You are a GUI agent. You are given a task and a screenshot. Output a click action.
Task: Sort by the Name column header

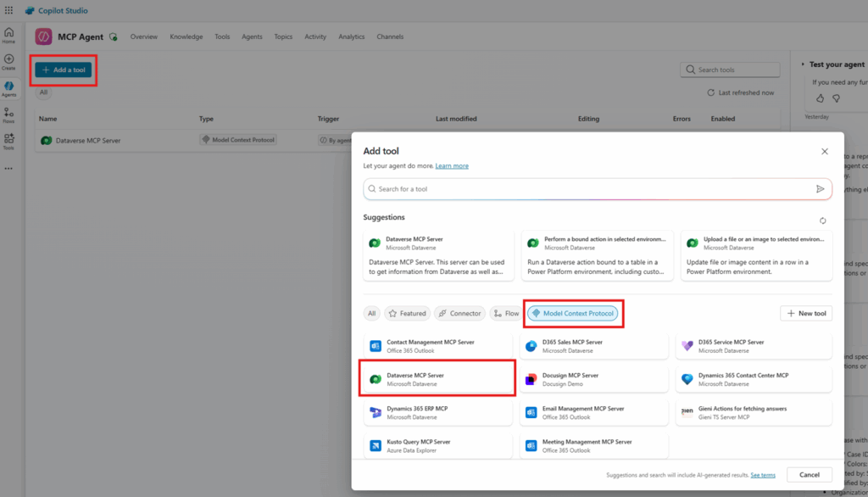click(x=48, y=119)
